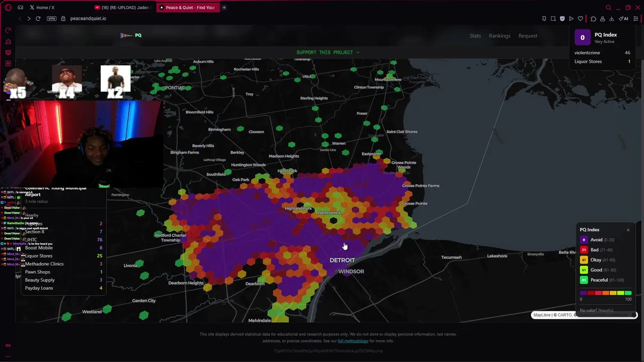Open the GX Control speedometer sidebar icon
Viewport: 644px width, 362px height.
(8, 31)
